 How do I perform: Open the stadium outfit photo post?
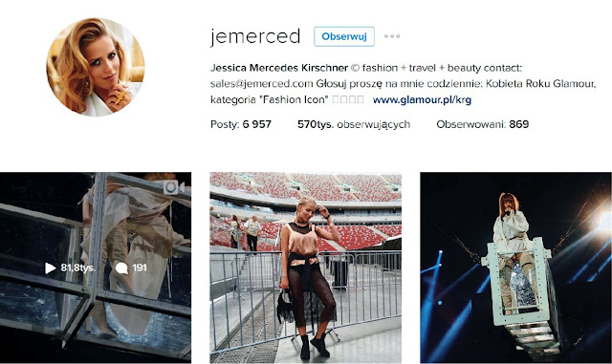pyautogui.click(x=306, y=268)
